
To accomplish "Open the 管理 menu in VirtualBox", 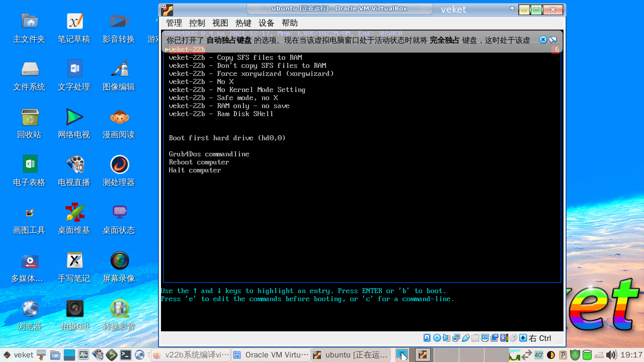I will 174,23.
